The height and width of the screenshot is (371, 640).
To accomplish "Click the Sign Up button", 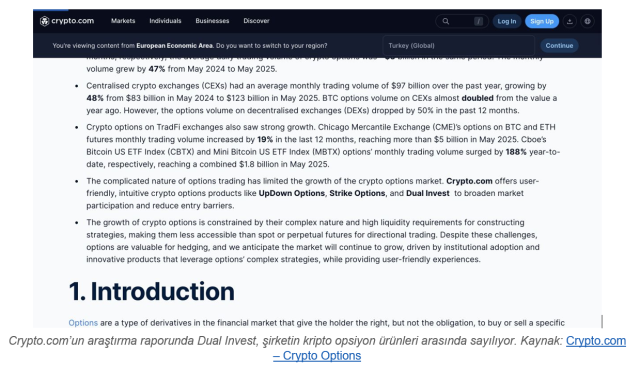I will pos(542,21).
